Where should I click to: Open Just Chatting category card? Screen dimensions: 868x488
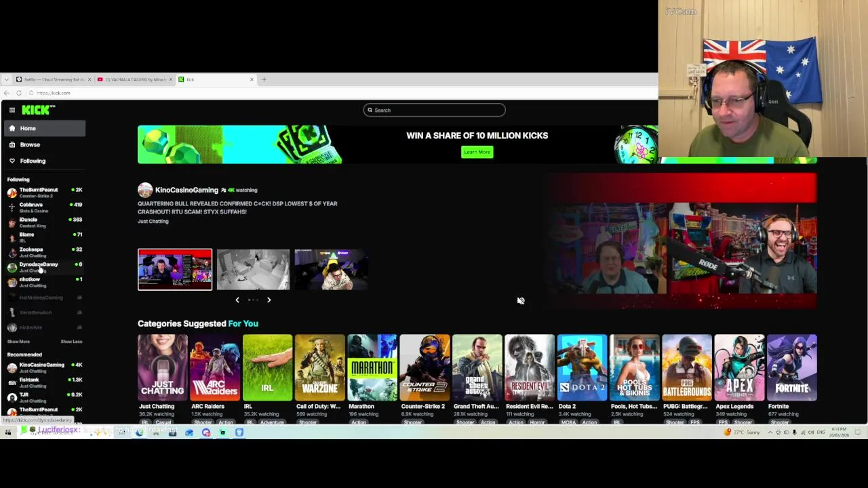pos(162,367)
